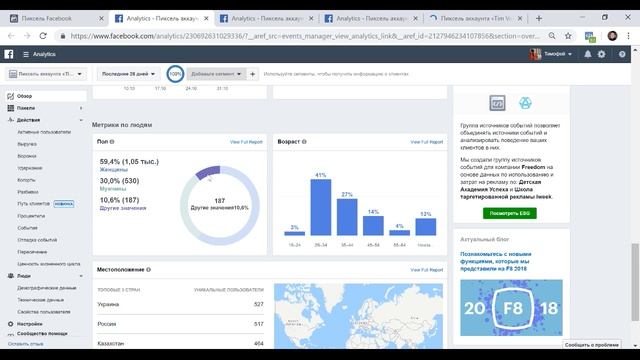Click the light blue triangular group icon
Screen dimensions: 640x360
525,103
